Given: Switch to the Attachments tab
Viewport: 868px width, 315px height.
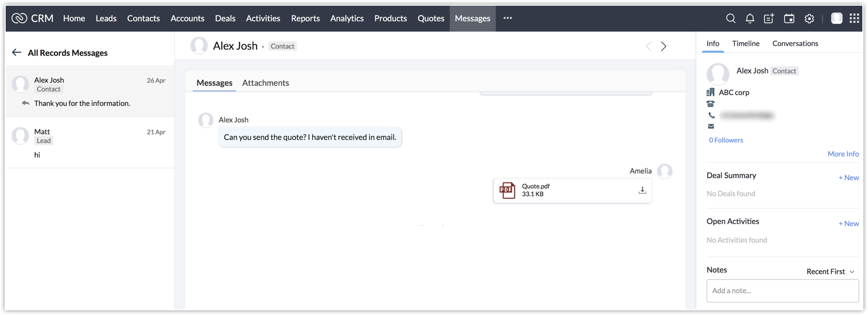Looking at the screenshot, I should pos(265,83).
